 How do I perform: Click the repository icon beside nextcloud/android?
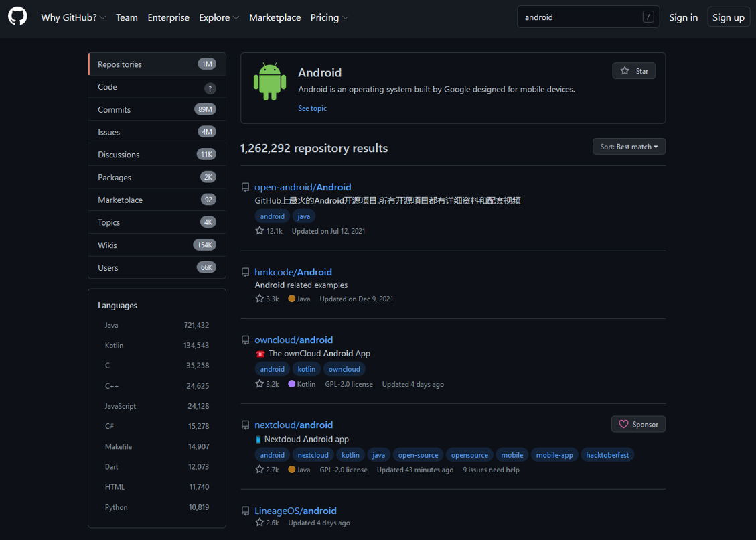click(x=245, y=425)
